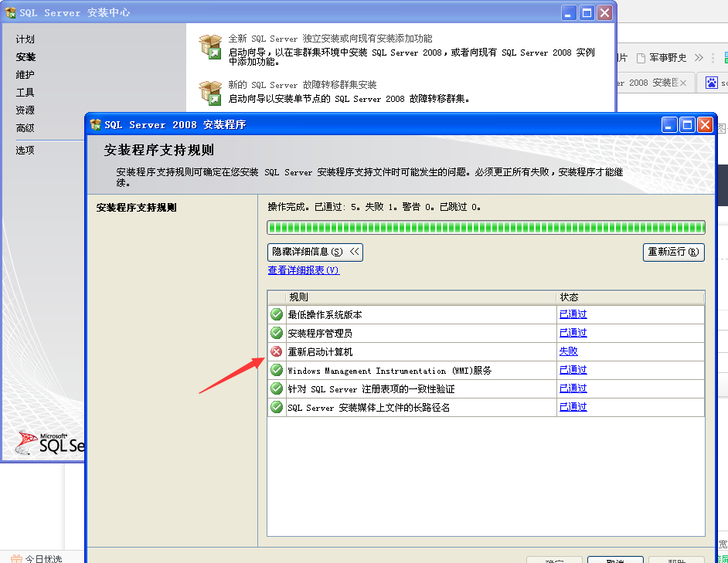This screenshot has height=563, width=728.
Task: Maximize the SQL Server 安装中心 window
Action: click(587, 12)
